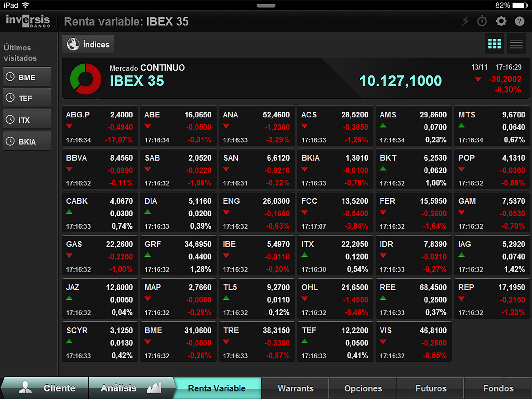
Task: Open the stopwatch refresh timer icon
Action: point(482,21)
